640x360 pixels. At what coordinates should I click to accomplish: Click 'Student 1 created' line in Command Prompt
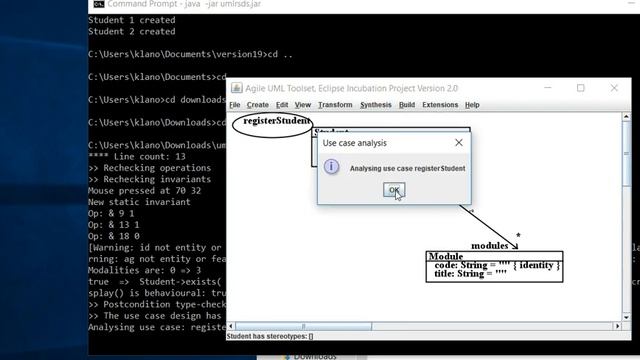(132, 20)
